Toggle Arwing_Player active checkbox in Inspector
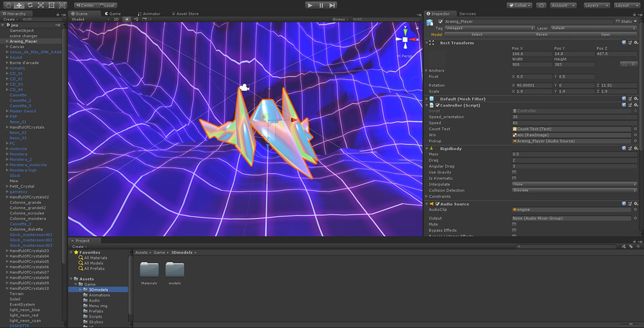 [x=441, y=21]
